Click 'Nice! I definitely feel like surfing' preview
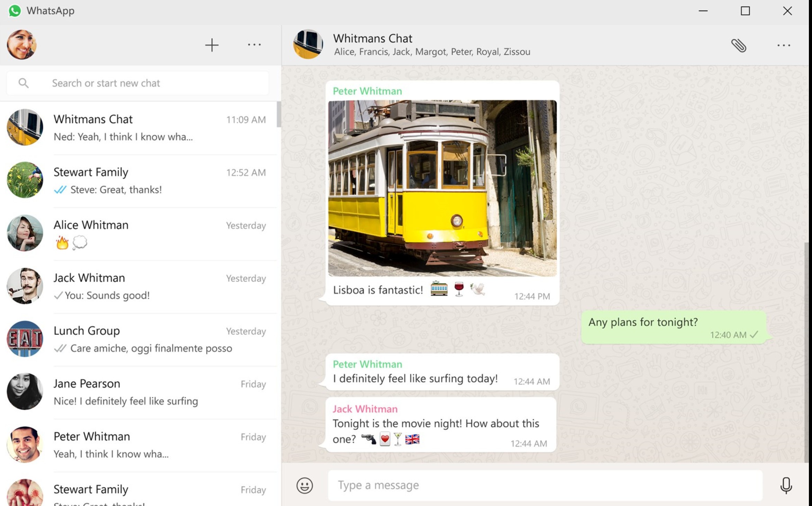This screenshot has width=812, height=506. coord(126,401)
